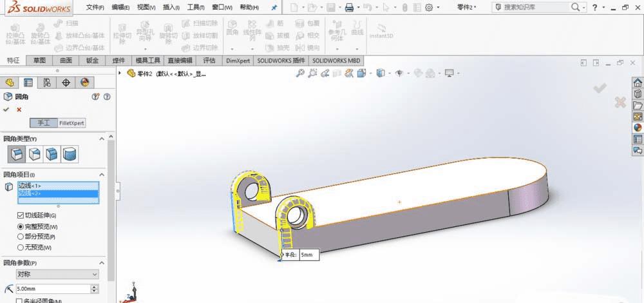The width and height of the screenshot is (644, 303).
Task: Open View Settings monitor icon
Action: pyautogui.click(x=450, y=73)
